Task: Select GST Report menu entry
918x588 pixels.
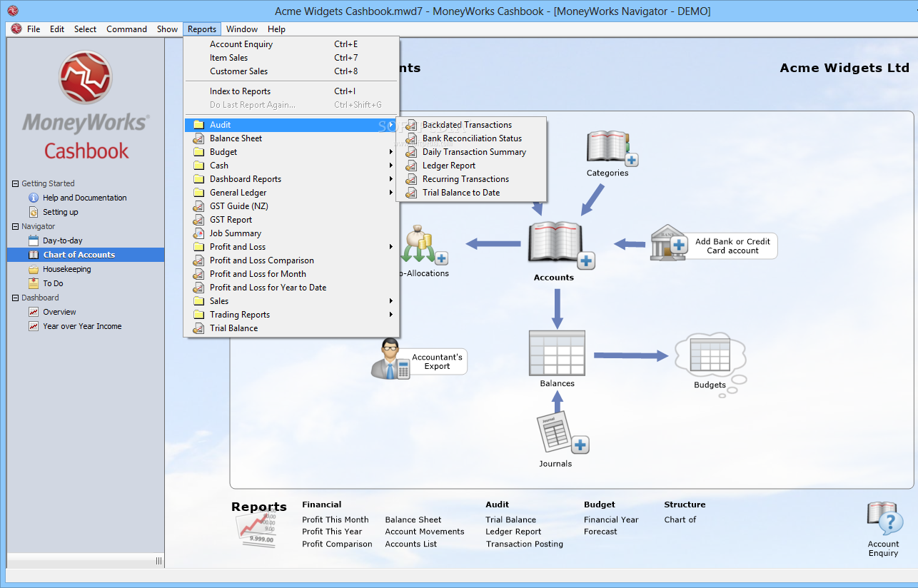Action: [x=291, y=220]
